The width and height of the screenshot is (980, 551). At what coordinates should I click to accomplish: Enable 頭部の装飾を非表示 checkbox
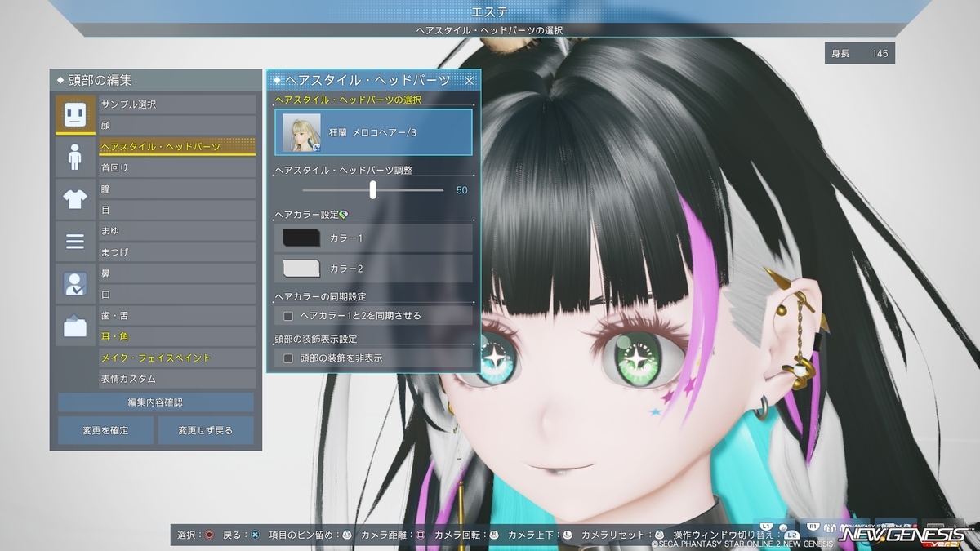(x=288, y=358)
